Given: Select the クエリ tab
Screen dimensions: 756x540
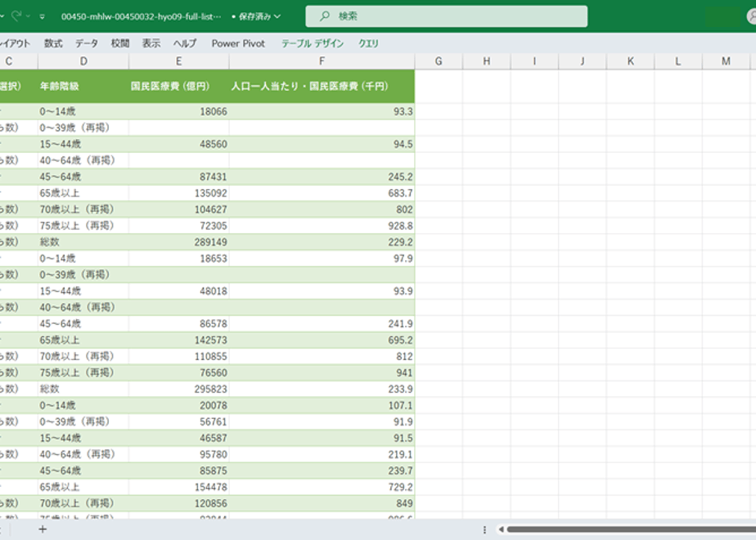Looking at the screenshot, I should tap(368, 43).
